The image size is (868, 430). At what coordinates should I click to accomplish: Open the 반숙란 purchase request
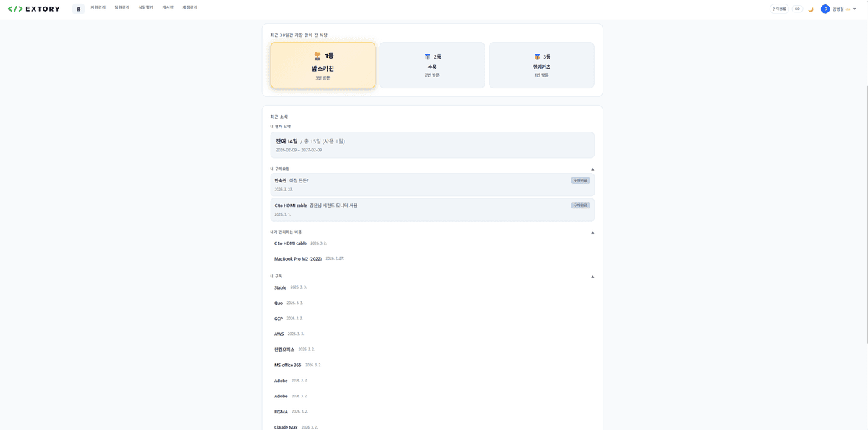click(432, 185)
